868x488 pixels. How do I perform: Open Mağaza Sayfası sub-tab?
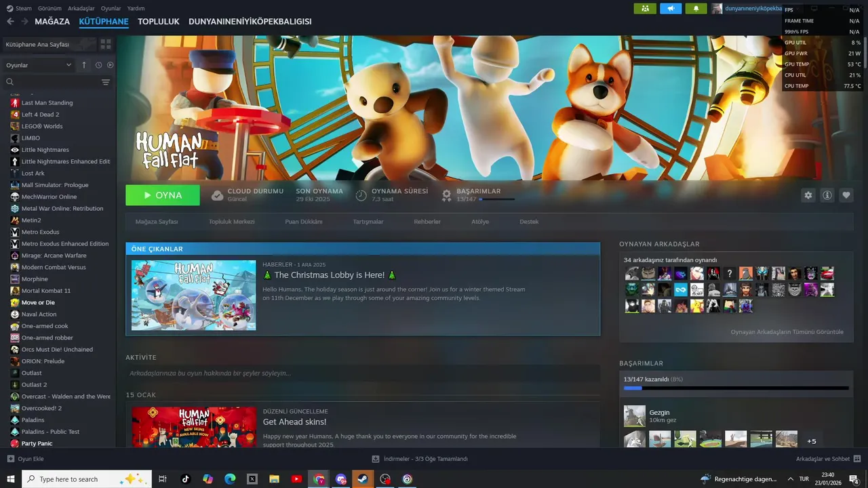click(x=157, y=222)
